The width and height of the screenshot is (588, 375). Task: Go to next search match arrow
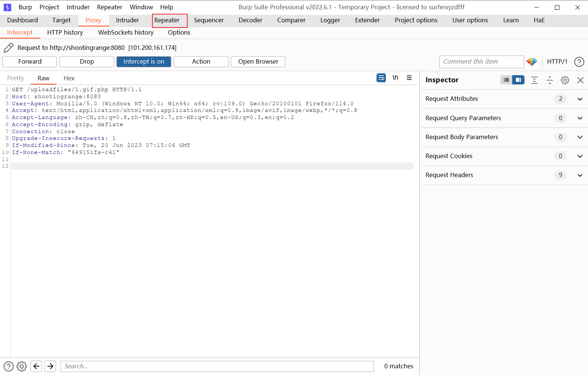[x=50, y=366]
